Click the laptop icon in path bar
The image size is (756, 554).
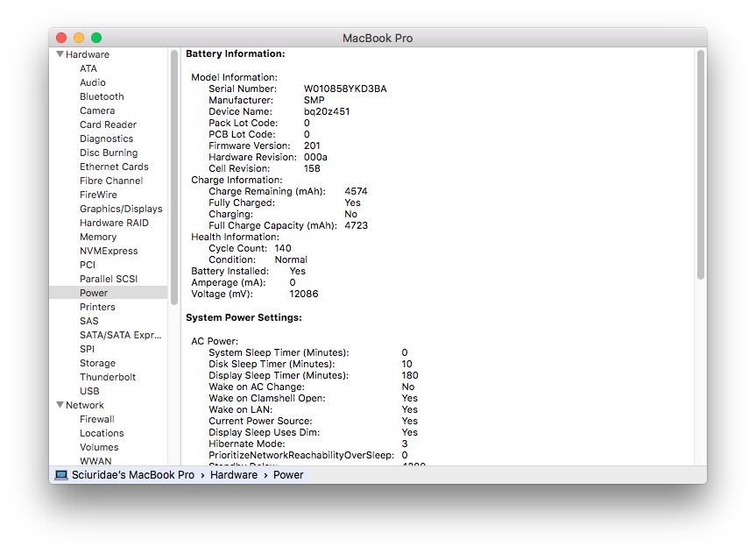pyautogui.click(x=61, y=475)
